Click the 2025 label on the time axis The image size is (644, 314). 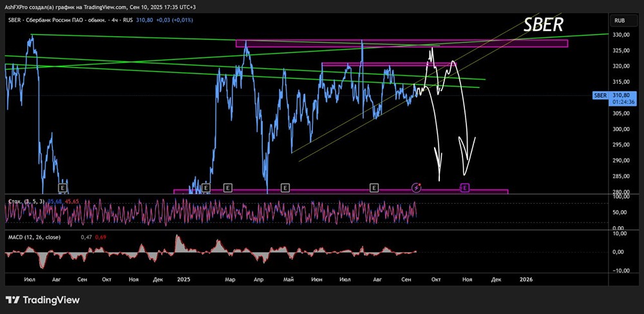[184, 279]
